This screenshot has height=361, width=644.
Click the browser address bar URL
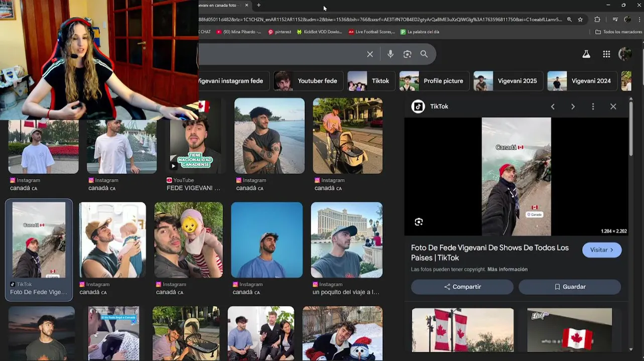(x=380, y=20)
